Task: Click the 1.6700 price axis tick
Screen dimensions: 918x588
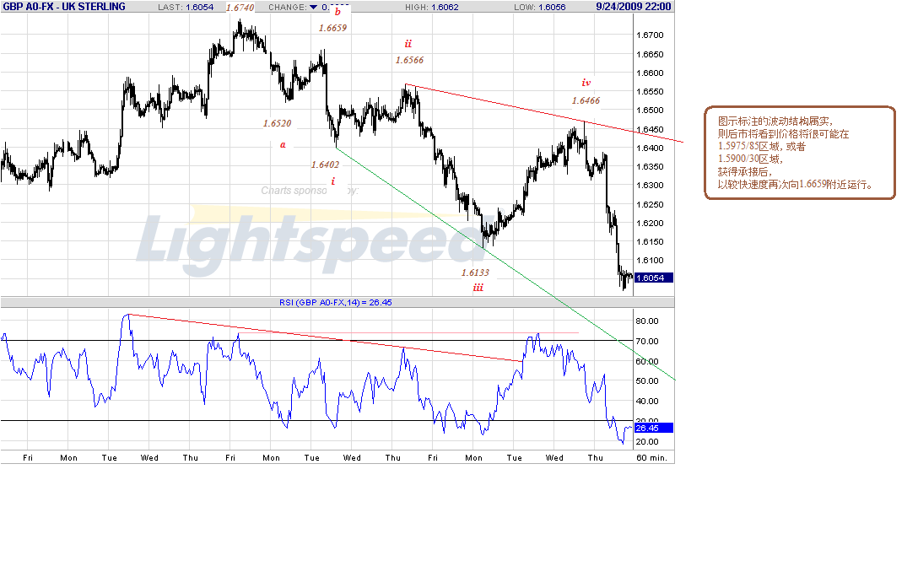Action: click(650, 35)
